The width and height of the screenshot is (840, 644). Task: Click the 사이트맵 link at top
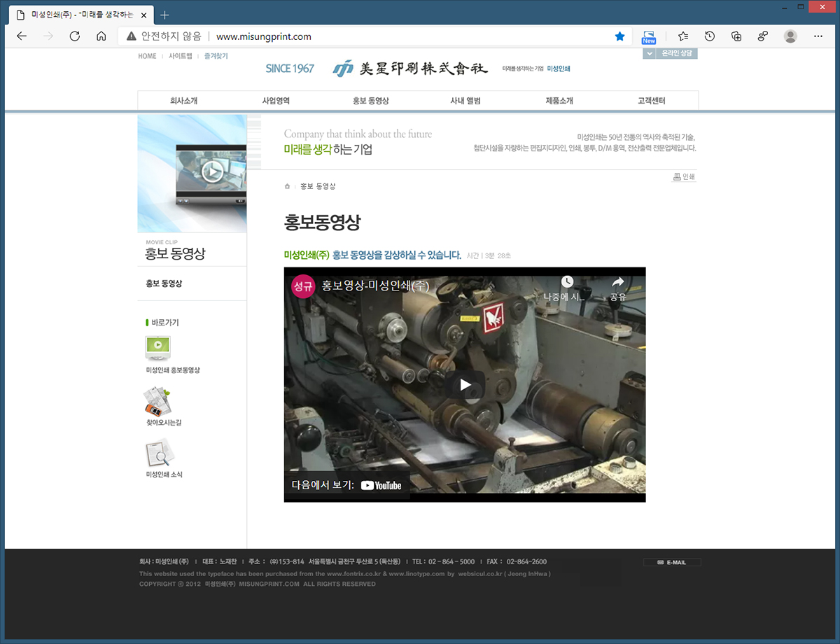coord(180,56)
